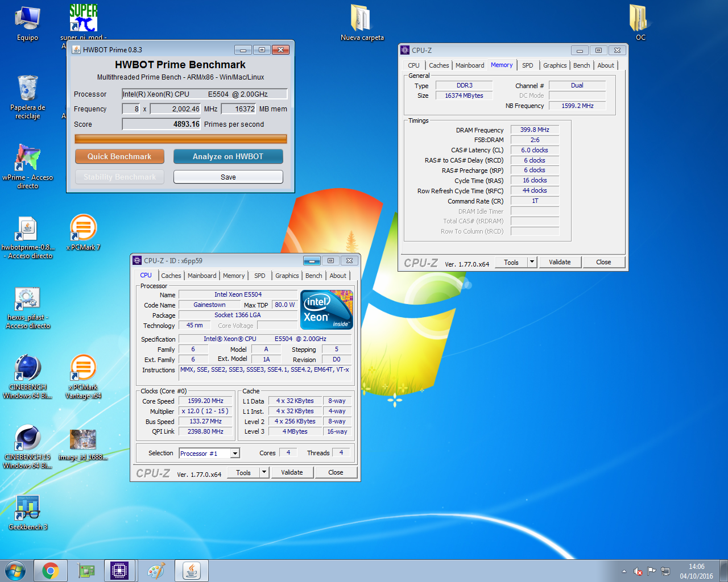Image resolution: width=728 pixels, height=582 pixels.
Task: Click the frequency value 2,002.46 field
Action: (175, 109)
